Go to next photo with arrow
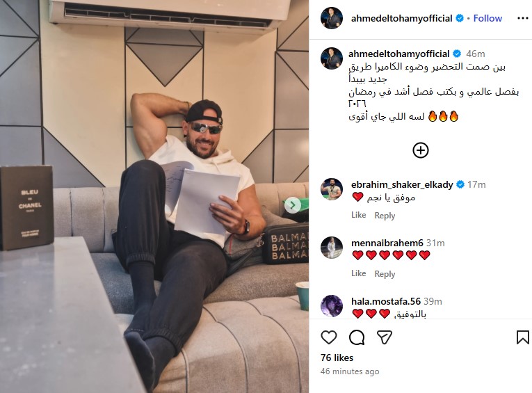The image size is (532, 393). click(293, 205)
